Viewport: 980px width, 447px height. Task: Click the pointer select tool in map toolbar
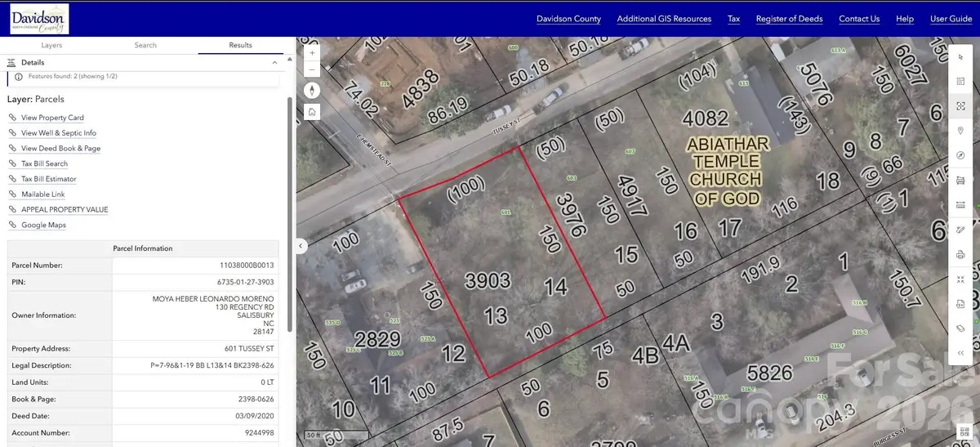click(x=960, y=56)
